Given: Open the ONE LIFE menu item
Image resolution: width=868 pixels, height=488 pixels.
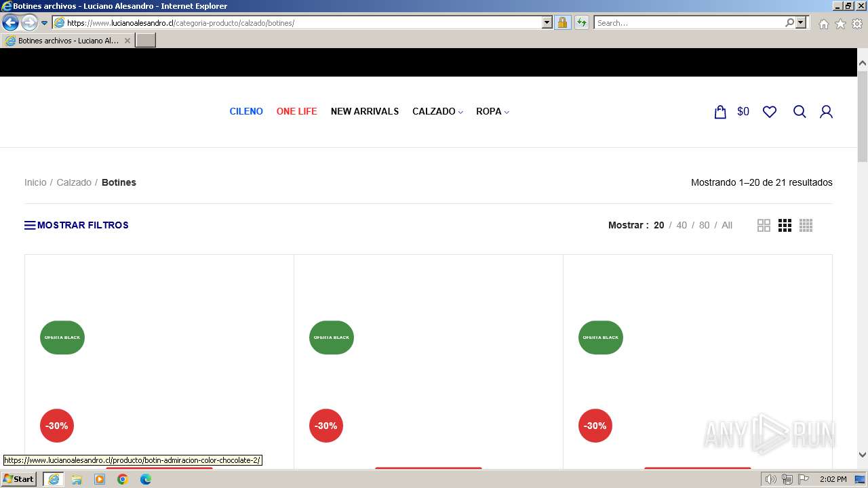Looking at the screenshot, I should (x=296, y=111).
